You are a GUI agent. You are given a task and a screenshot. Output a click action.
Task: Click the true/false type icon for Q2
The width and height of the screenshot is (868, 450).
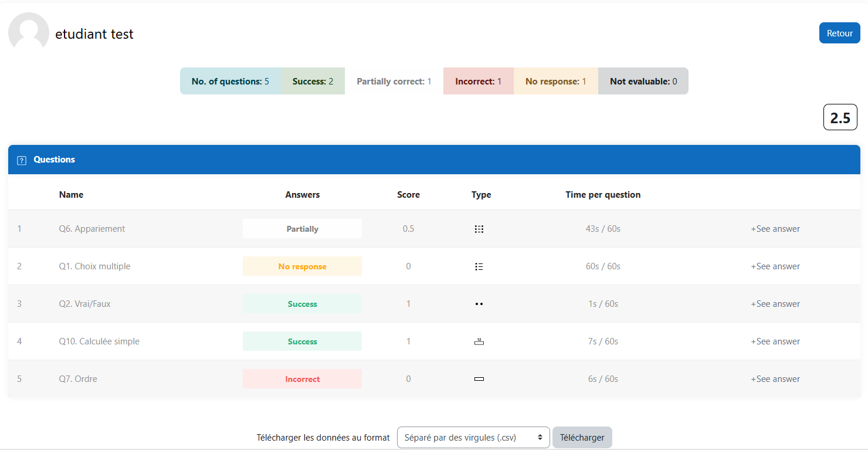(479, 304)
